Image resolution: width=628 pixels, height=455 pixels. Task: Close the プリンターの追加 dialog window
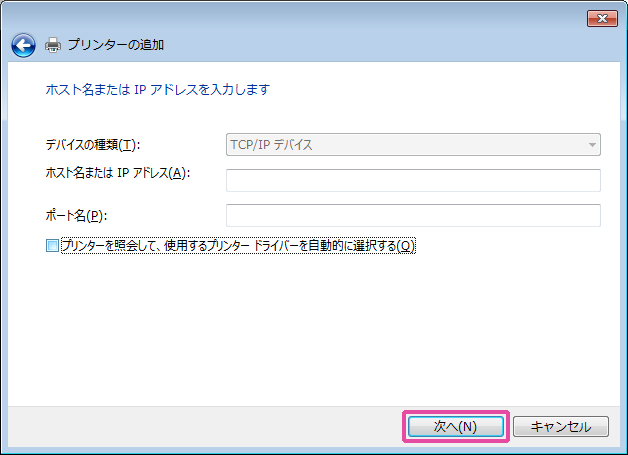(x=601, y=18)
